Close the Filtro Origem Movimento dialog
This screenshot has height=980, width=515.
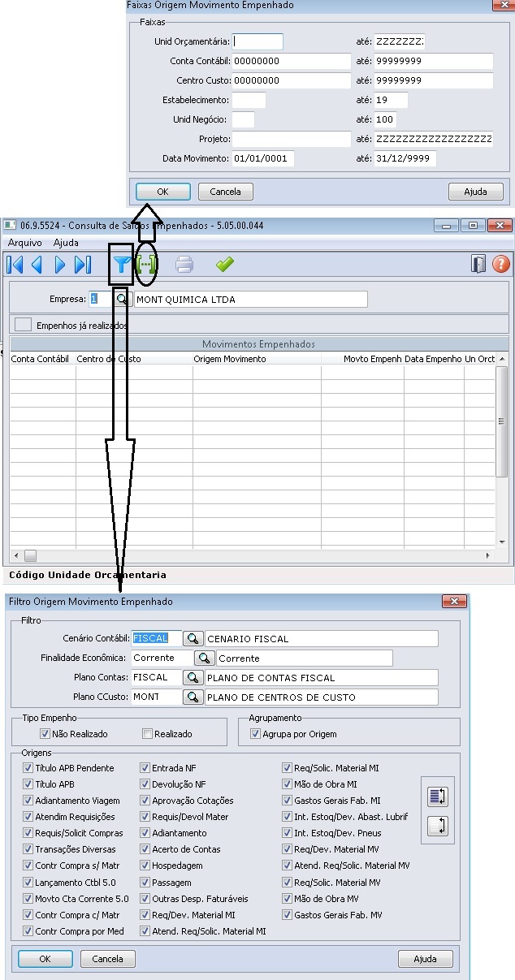point(453,602)
